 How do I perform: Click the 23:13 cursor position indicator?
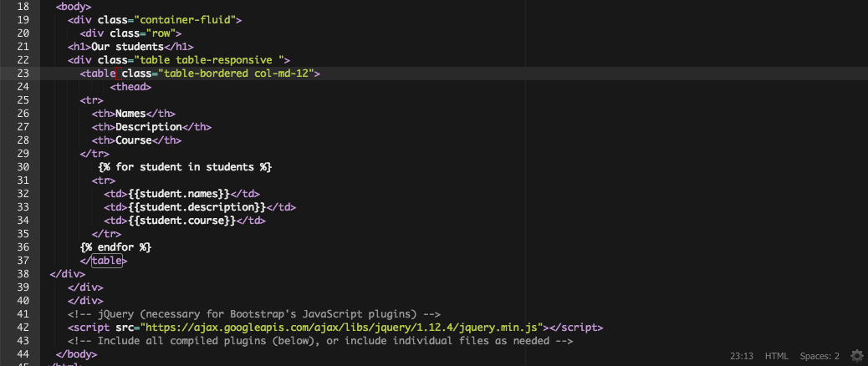coord(741,356)
